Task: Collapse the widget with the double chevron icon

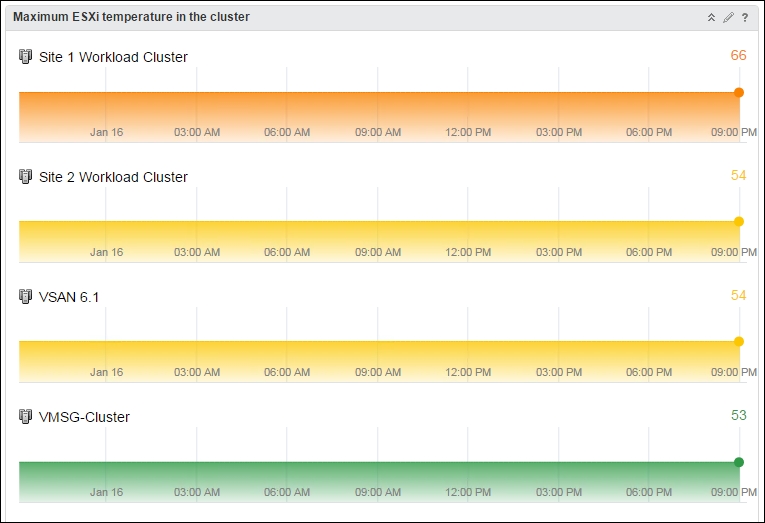Action: click(x=711, y=18)
